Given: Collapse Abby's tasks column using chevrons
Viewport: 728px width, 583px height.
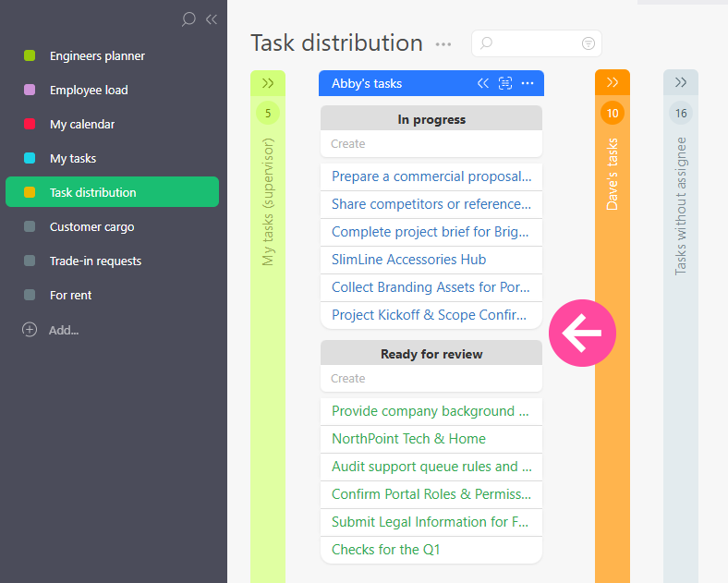Looking at the screenshot, I should [x=482, y=83].
